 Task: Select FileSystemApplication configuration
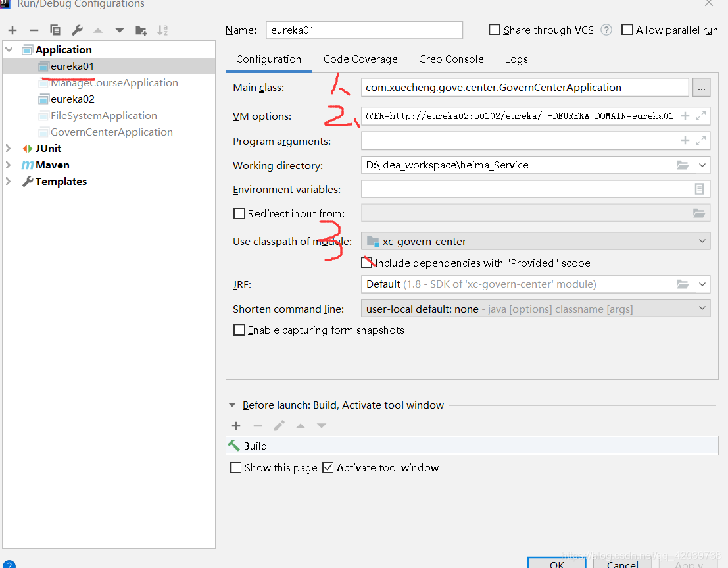click(x=103, y=115)
